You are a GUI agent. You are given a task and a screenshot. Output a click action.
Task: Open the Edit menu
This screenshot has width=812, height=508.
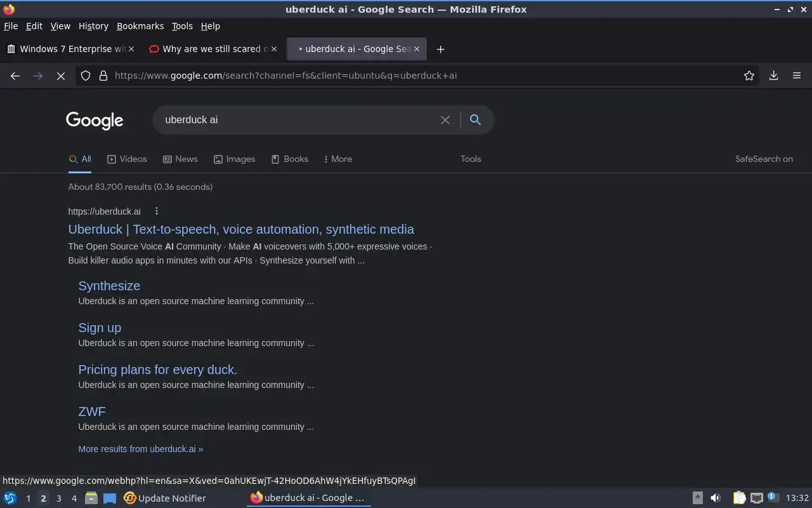[x=34, y=26]
